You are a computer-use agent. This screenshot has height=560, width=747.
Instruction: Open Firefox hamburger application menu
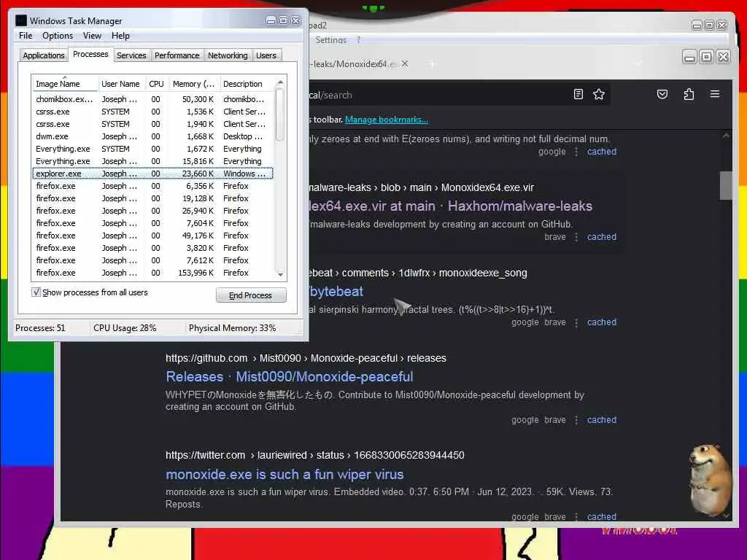pyautogui.click(x=715, y=94)
